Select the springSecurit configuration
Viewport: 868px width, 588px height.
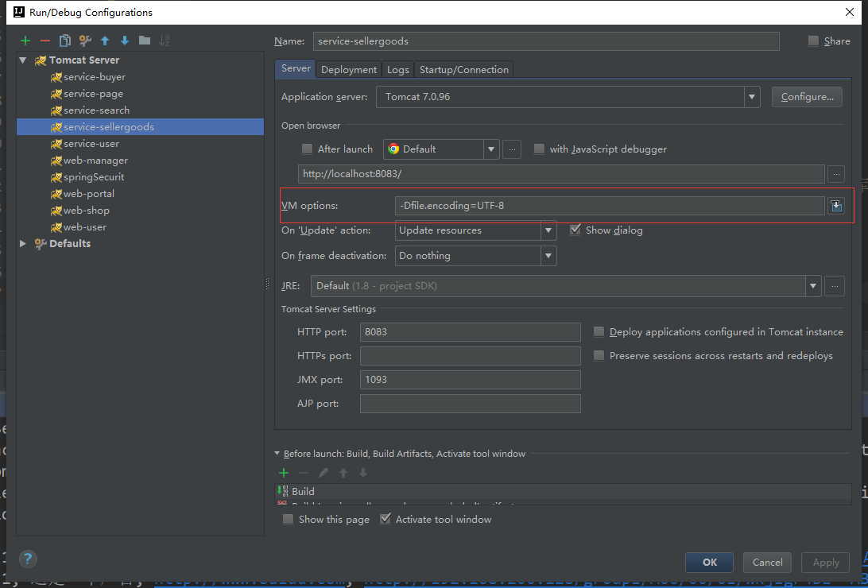point(94,177)
